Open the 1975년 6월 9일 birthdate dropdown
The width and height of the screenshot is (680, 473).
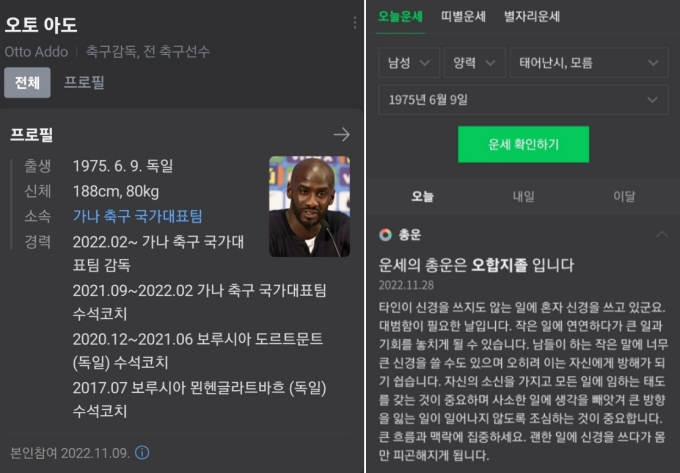click(523, 100)
